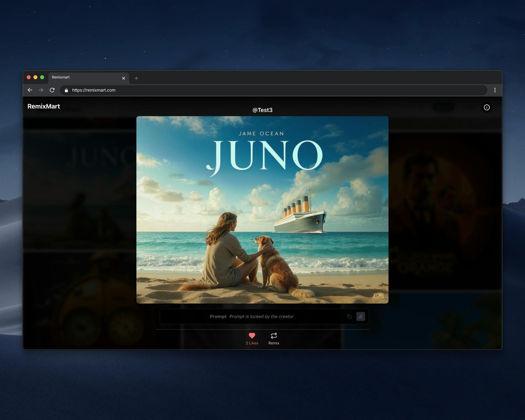Go forward in browser history
Image resolution: width=525 pixels, height=420 pixels.
41,90
